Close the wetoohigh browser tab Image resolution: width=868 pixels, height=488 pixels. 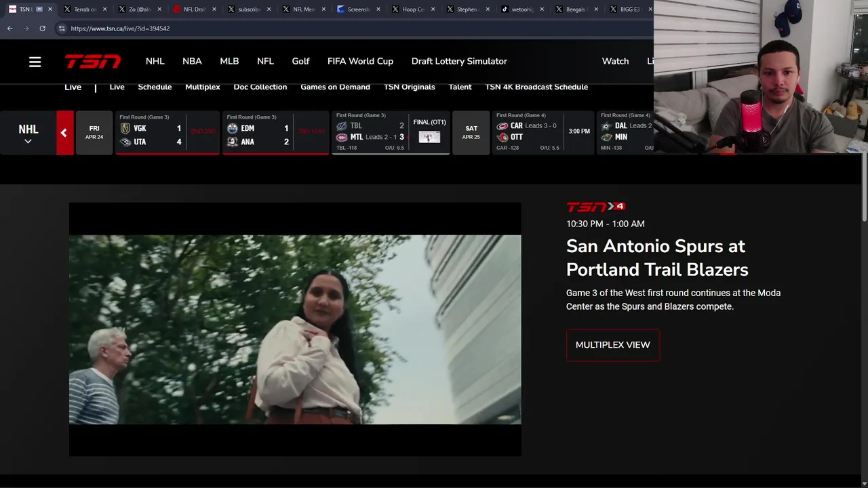542,9
